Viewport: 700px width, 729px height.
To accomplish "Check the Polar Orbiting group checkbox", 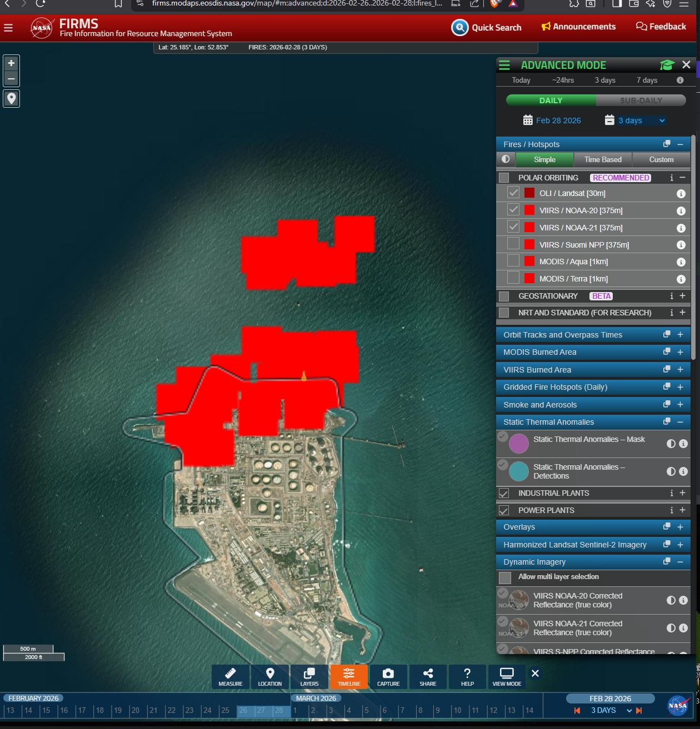I will [x=504, y=178].
